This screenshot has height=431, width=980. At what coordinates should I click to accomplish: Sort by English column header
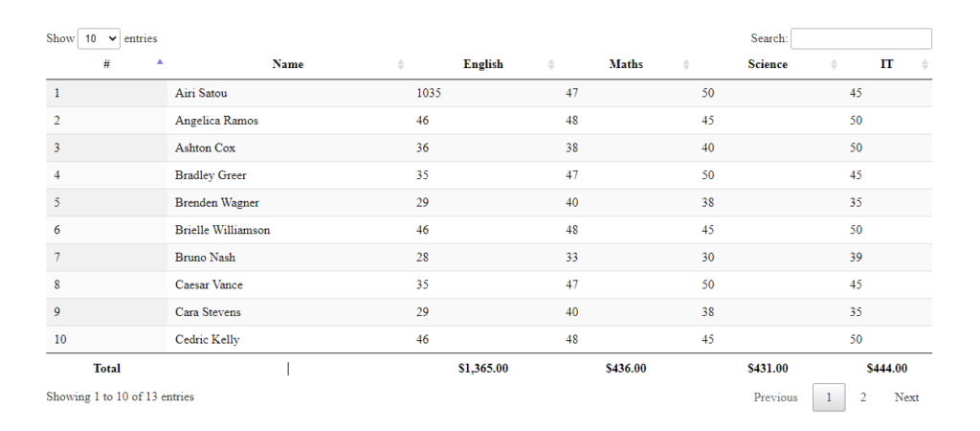[x=483, y=64]
